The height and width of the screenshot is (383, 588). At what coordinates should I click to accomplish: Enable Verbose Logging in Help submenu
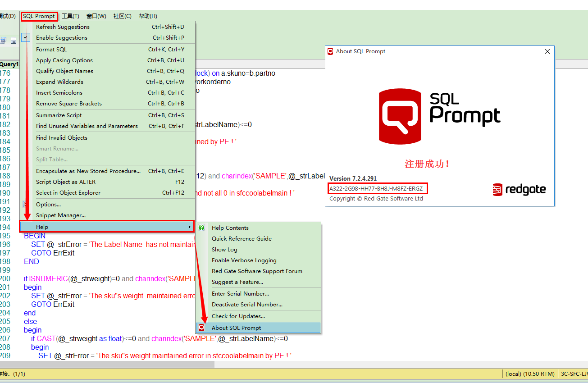pyautogui.click(x=244, y=260)
